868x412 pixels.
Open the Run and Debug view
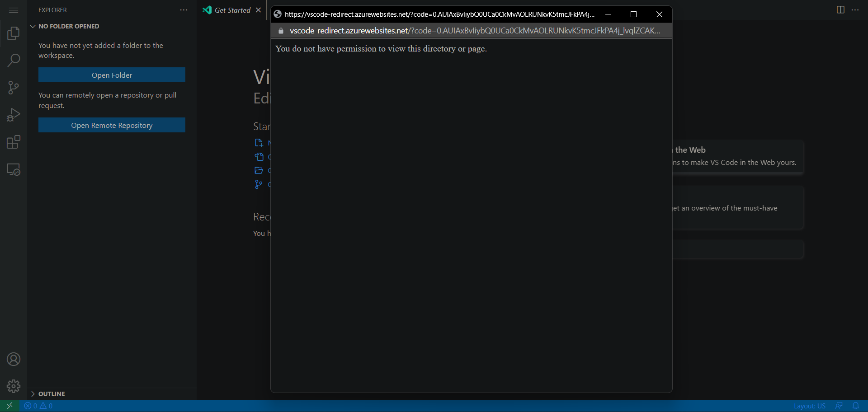pos(14,114)
